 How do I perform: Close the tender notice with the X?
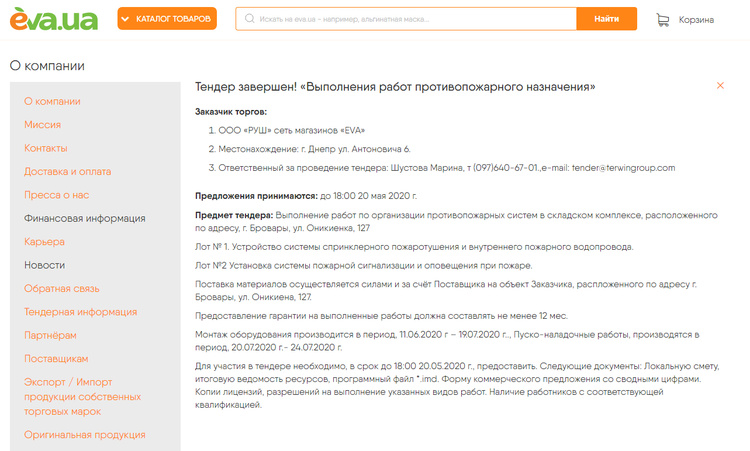click(720, 86)
